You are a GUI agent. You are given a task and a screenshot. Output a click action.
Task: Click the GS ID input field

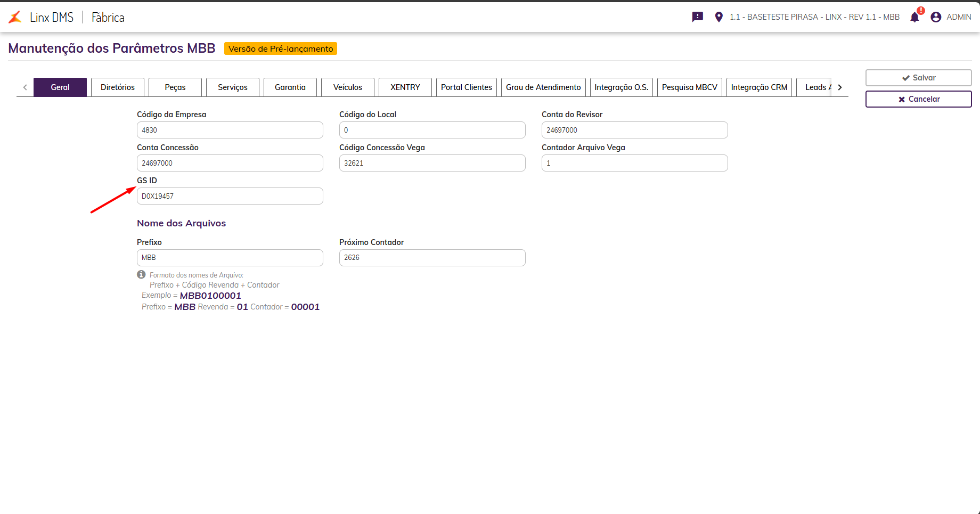(x=230, y=196)
